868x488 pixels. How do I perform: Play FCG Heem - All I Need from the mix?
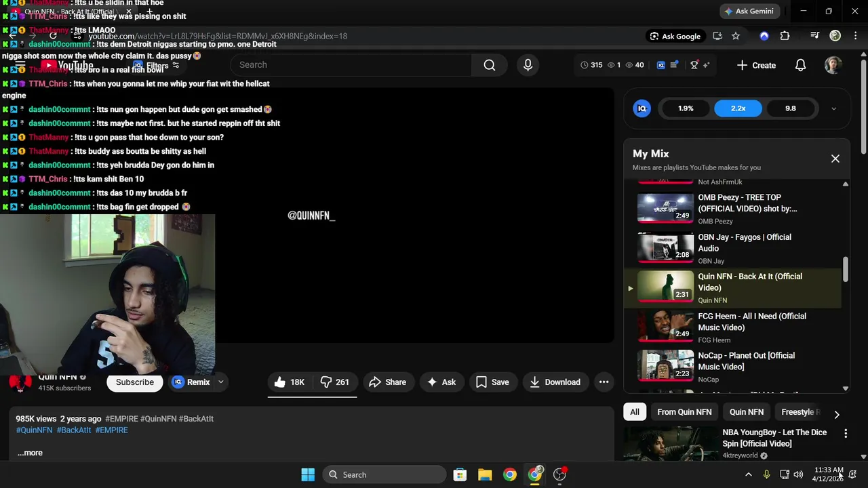click(x=732, y=327)
